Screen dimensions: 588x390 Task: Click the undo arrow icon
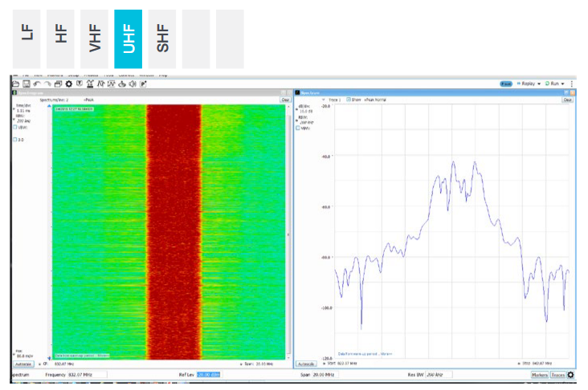pos(36,83)
